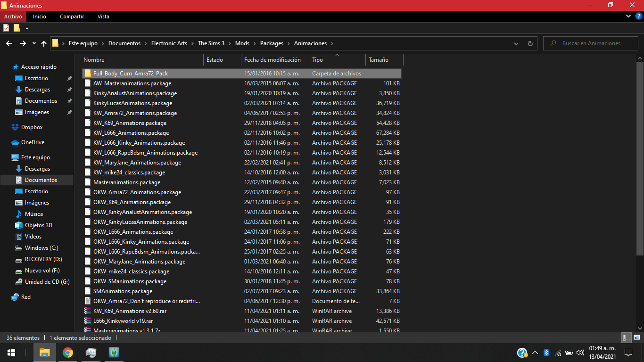
Task: Click the Música note icon in the sidebar
Action: [x=19, y=214]
